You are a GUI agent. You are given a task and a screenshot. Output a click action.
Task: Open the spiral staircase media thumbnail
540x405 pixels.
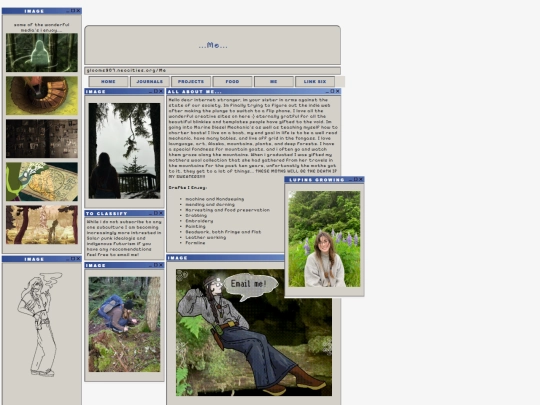tap(42, 96)
